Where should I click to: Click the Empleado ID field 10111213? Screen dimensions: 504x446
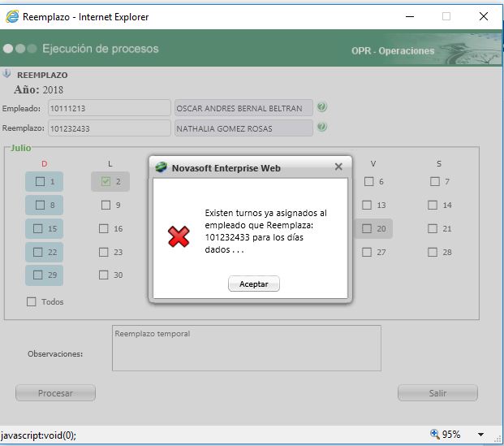(110, 108)
